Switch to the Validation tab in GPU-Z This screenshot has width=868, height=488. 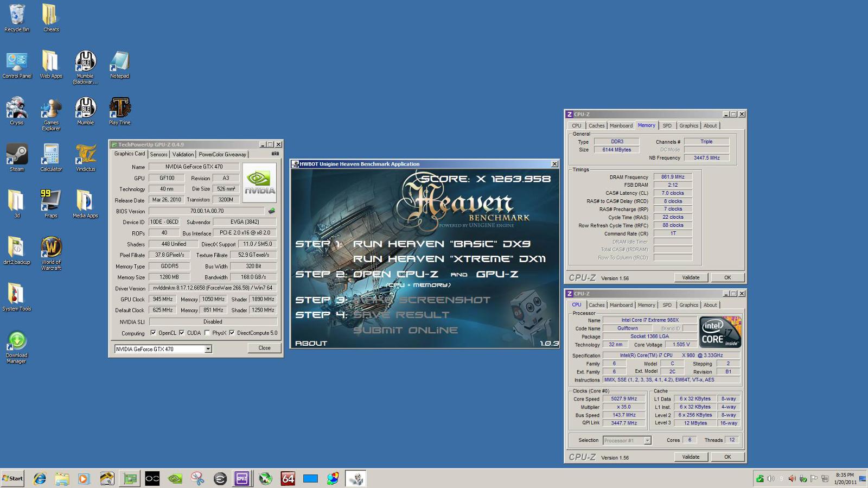[183, 155]
